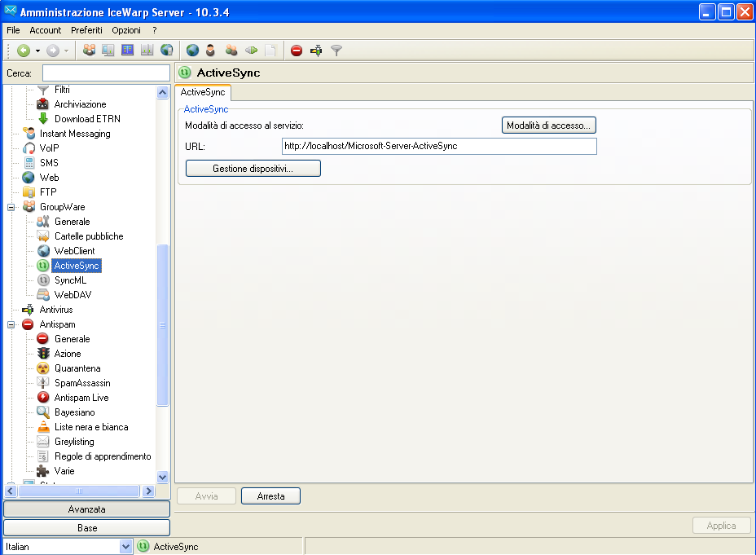Click the users group icon in toolbar

pos(89,51)
